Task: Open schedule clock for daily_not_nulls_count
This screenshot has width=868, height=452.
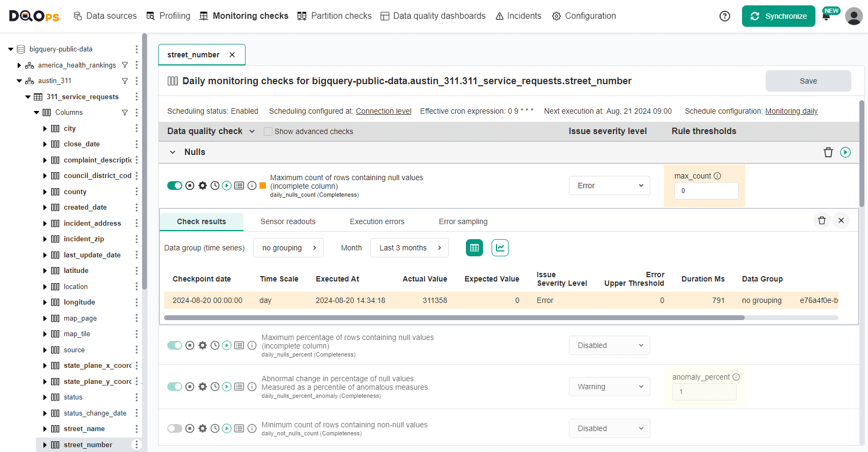Action: [x=215, y=428]
